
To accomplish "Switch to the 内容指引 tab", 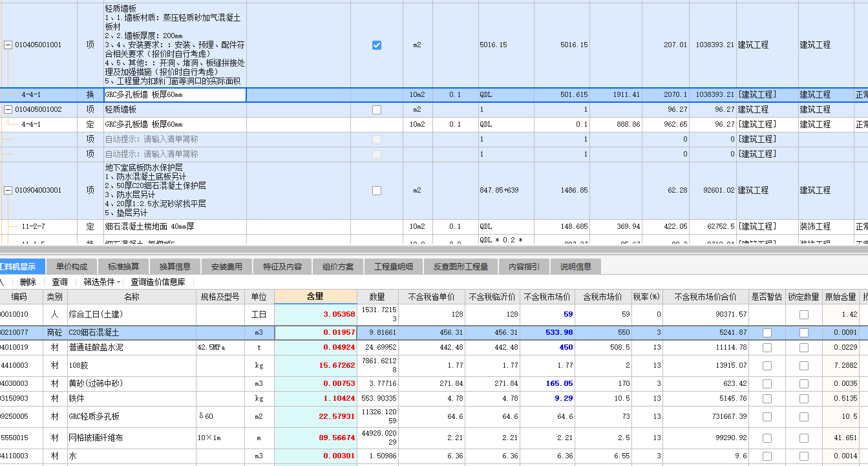I will 524,266.
